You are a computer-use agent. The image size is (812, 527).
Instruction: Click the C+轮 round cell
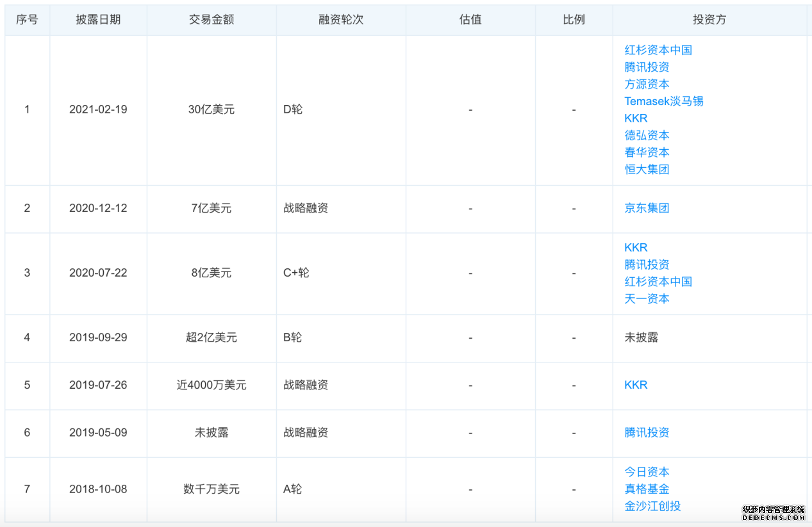tap(296, 273)
